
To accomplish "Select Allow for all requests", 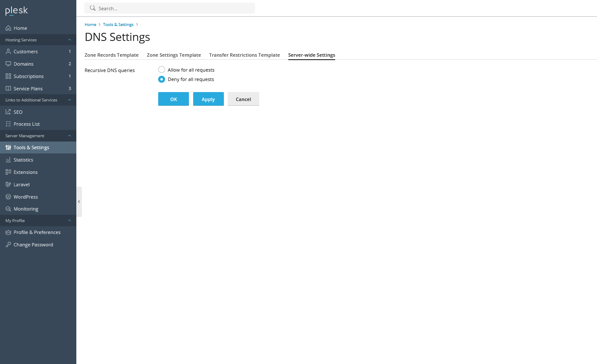I will tap(162, 69).
